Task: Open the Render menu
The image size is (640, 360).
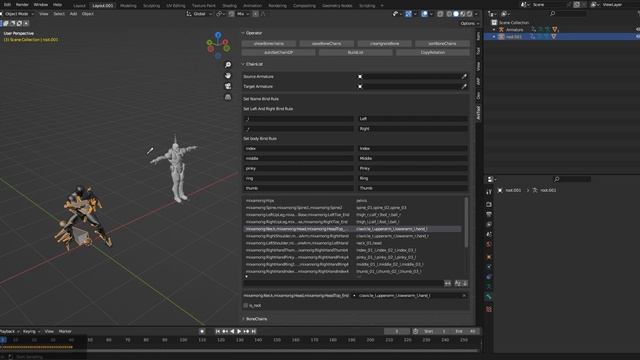Action: click(x=22, y=4)
